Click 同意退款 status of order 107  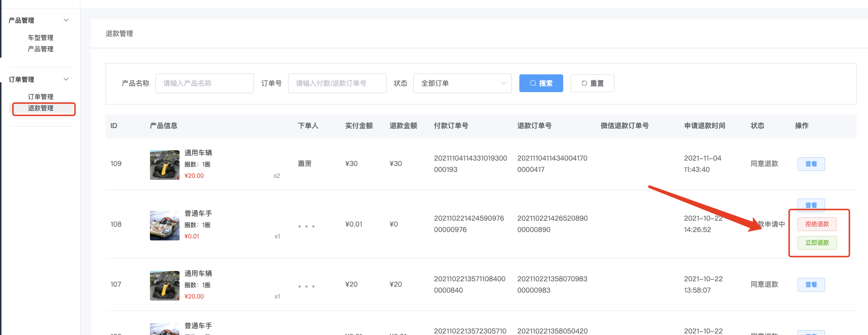pyautogui.click(x=764, y=284)
